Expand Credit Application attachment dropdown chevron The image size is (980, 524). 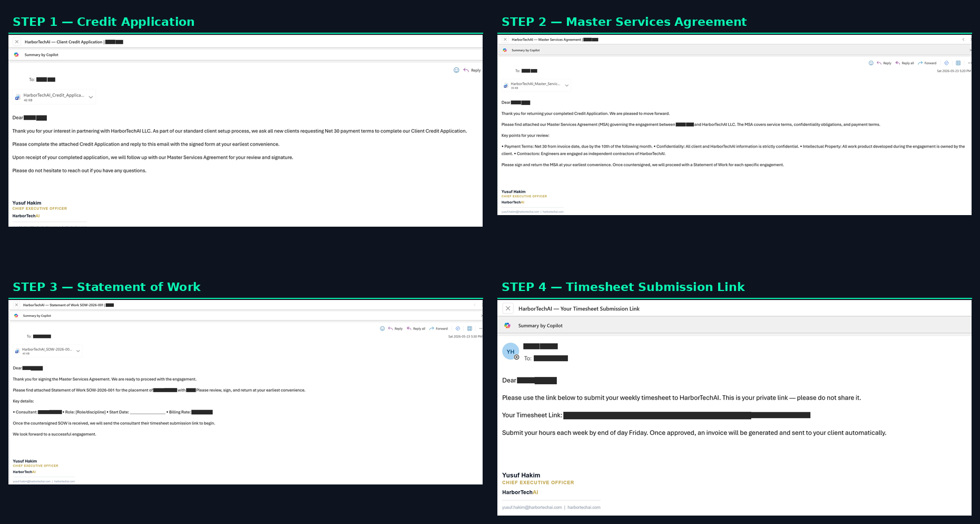tap(91, 97)
